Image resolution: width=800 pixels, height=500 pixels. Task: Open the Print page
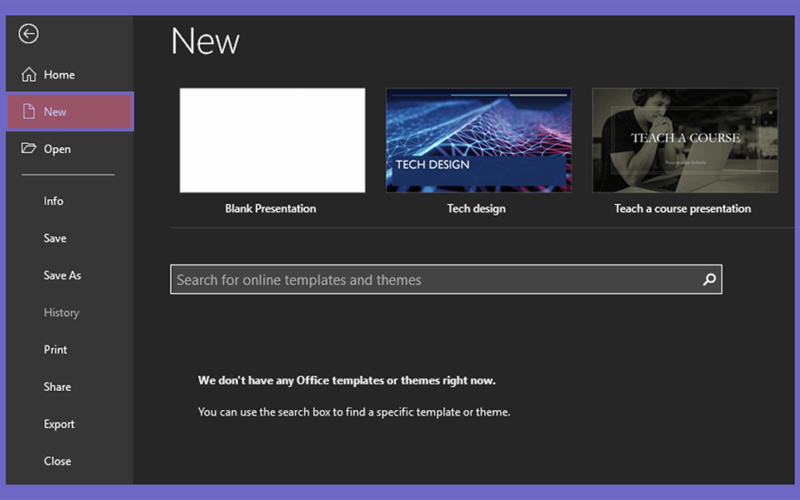55,349
